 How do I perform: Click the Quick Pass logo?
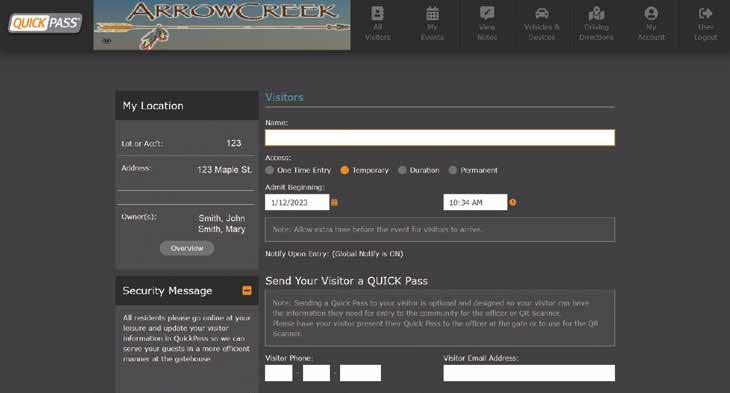[x=45, y=23]
